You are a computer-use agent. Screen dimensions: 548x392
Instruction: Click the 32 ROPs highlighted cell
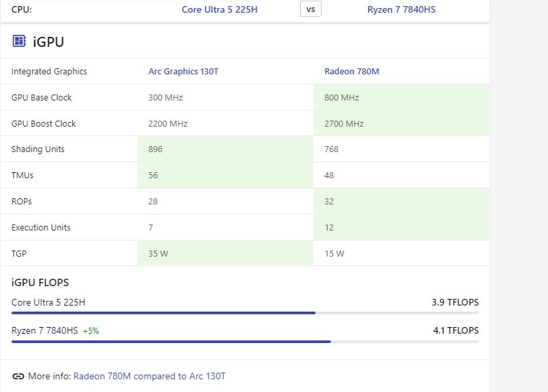tap(401, 202)
